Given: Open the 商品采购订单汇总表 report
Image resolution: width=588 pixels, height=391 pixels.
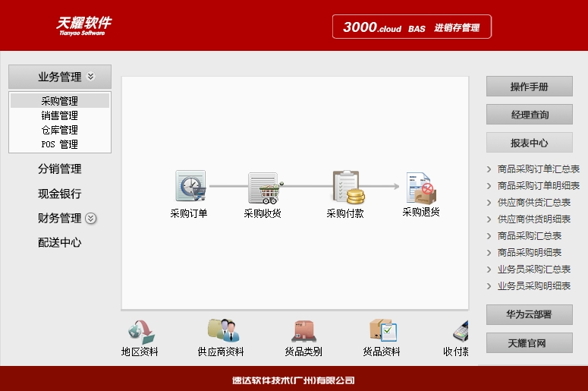Looking at the screenshot, I should (539, 169).
